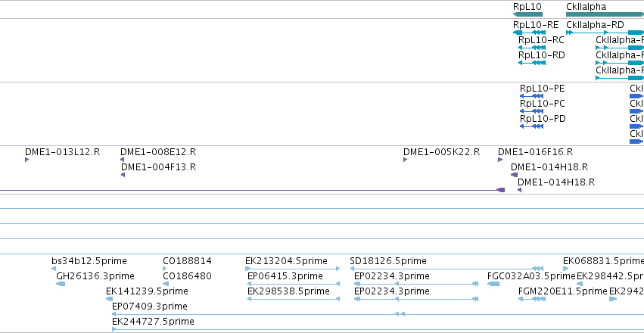Click the teal CkIIalpha gene bar
The image size is (644, 333).
coord(605,14)
